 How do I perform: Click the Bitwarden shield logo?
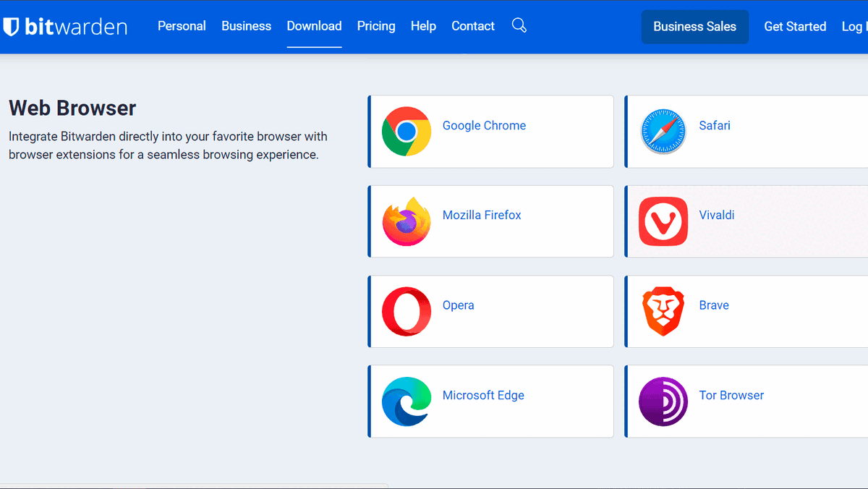(x=11, y=27)
